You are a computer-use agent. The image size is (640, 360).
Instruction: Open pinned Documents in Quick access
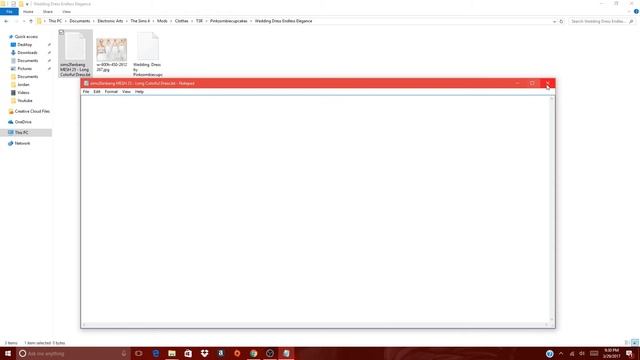(x=27, y=60)
